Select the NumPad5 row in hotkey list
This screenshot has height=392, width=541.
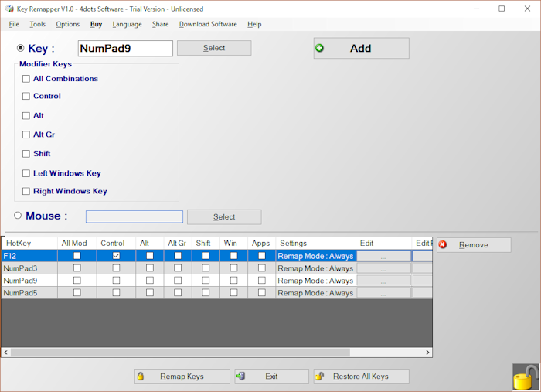click(29, 293)
